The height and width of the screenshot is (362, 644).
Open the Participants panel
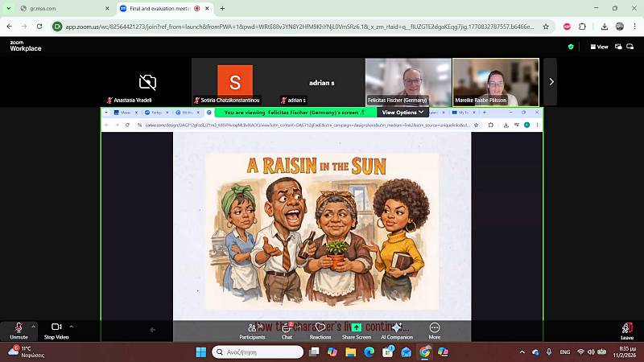252,329
